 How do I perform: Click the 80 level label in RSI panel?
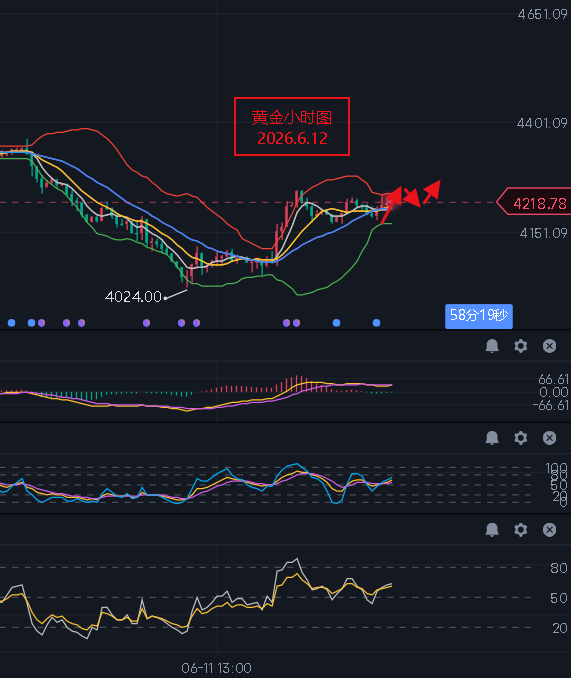coord(558,568)
